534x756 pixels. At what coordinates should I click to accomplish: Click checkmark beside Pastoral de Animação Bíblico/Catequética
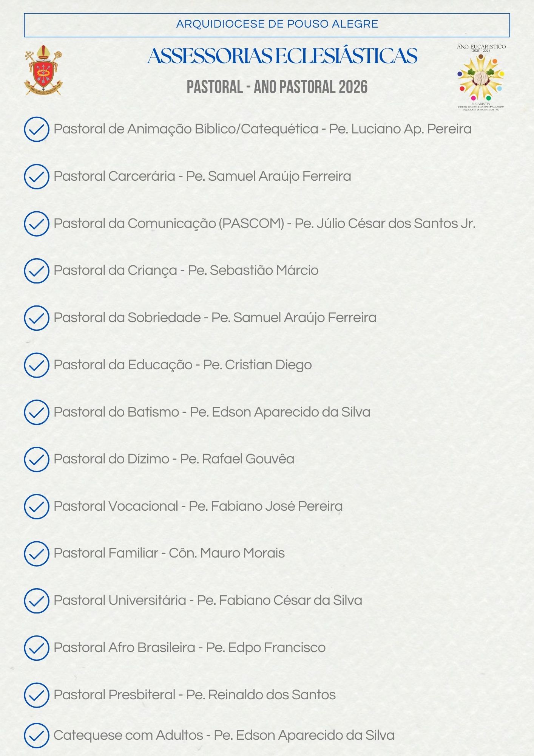tap(37, 129)
